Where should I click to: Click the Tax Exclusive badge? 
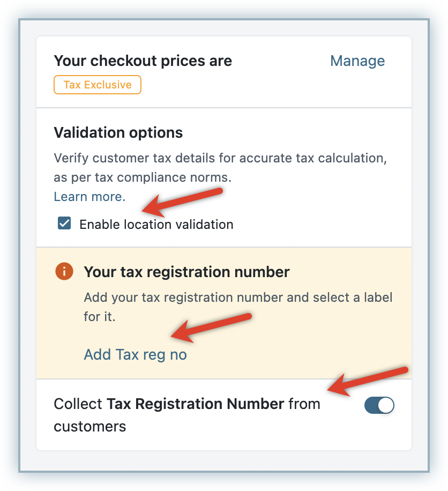pos(98,85)
